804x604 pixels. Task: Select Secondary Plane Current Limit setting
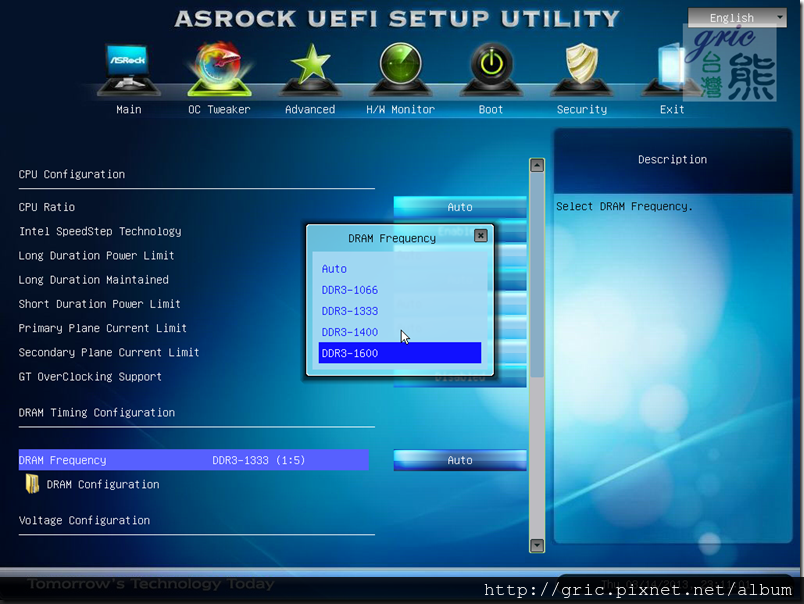click(109, 352)
